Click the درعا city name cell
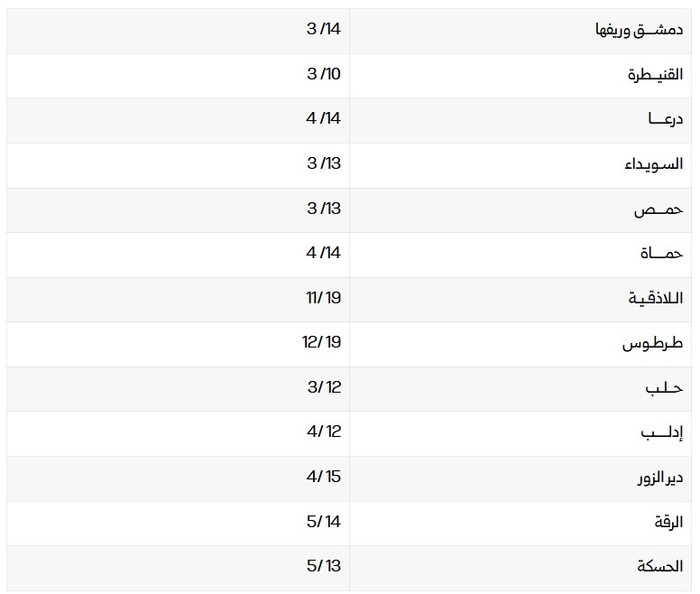 click(x=666, y=119)
